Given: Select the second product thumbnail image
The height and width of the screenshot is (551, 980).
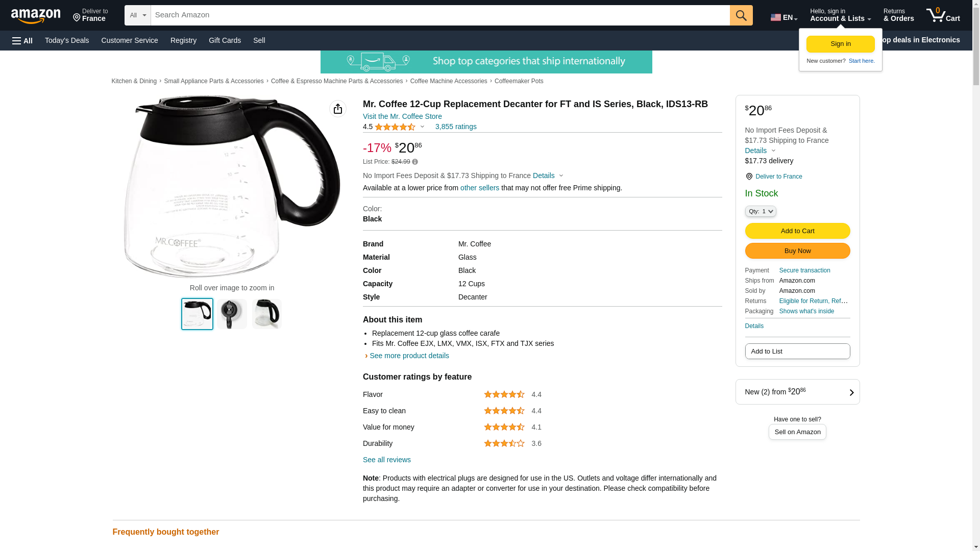Looking at the screenshot, I should click(x=232, y=314).
